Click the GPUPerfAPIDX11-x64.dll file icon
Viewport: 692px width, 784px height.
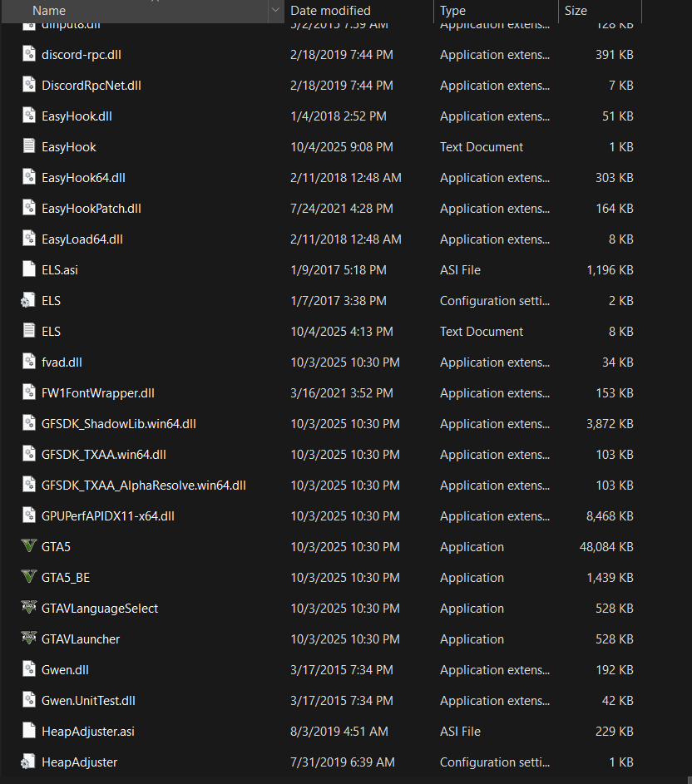pos(29,515)
